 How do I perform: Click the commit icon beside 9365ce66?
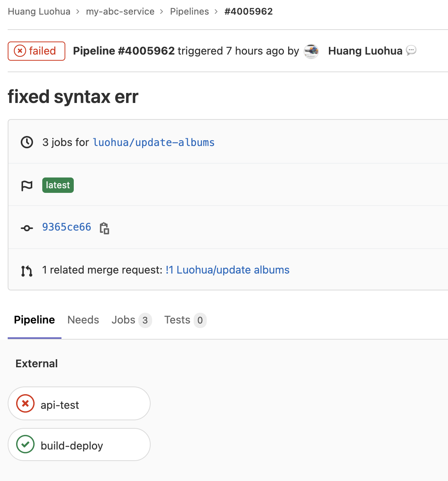[27, 228]
